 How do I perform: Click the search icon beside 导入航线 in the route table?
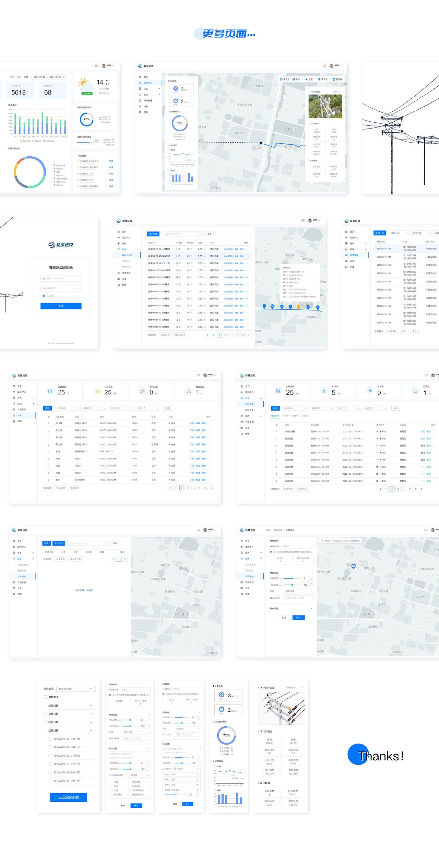click(201, 234)
